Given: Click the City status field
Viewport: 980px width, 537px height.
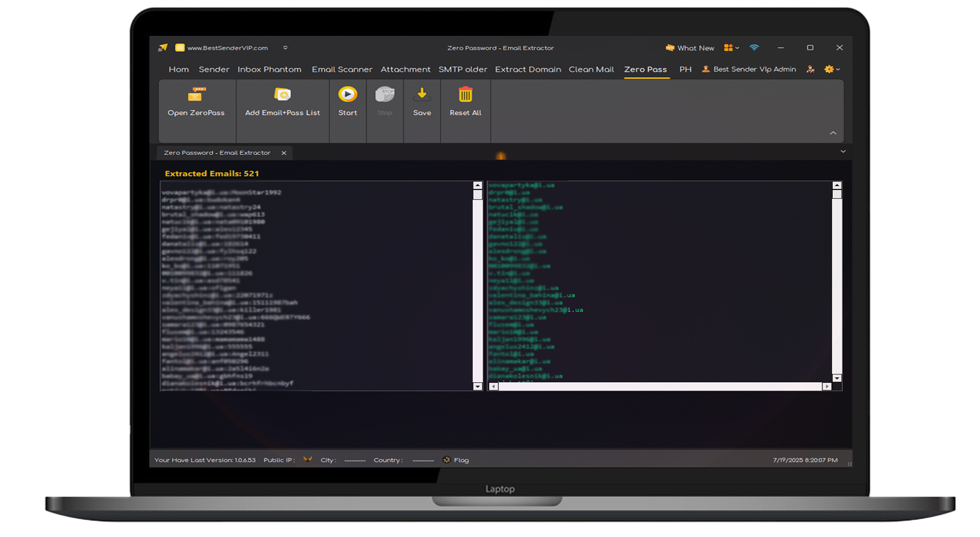Looking at the screenshot, I should pos(343,460).
